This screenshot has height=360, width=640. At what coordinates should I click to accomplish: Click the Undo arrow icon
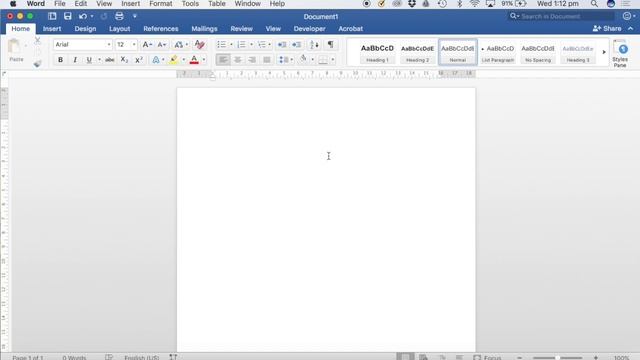pos(82,16)
